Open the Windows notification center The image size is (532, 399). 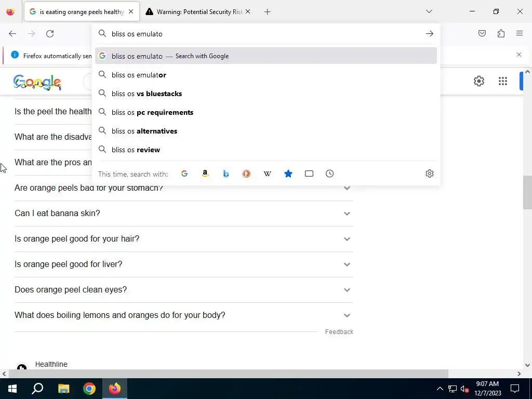tap(515, 389)
